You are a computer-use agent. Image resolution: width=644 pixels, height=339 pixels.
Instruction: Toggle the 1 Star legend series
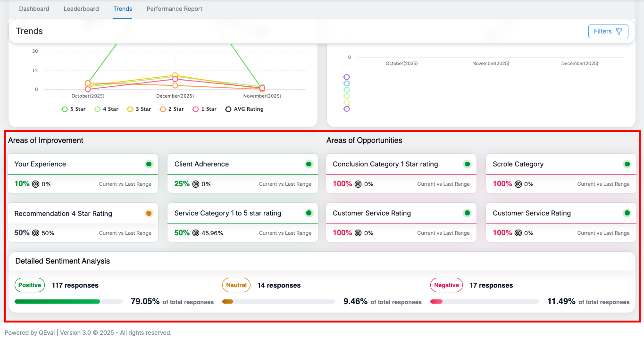click(204, 109)
